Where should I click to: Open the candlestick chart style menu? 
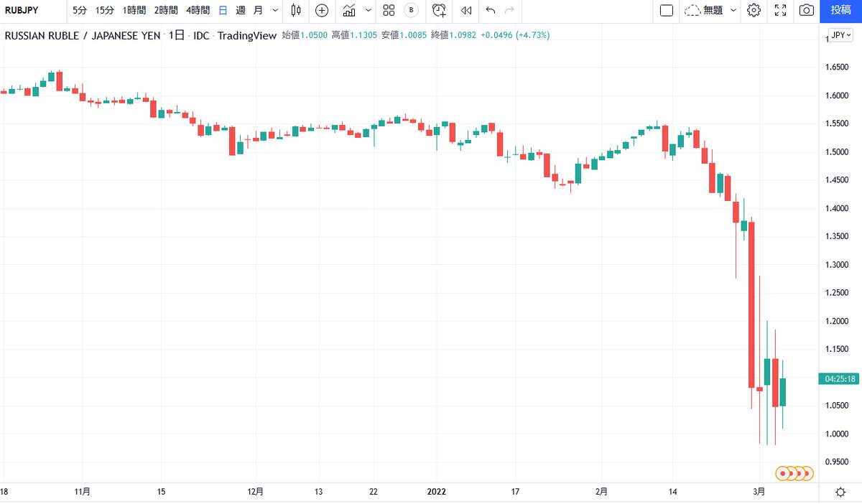click(296, 10)
